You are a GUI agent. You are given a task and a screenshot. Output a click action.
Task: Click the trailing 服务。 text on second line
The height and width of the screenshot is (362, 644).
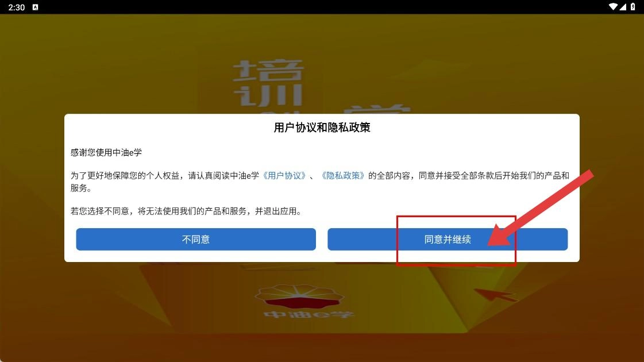(81, 188)
